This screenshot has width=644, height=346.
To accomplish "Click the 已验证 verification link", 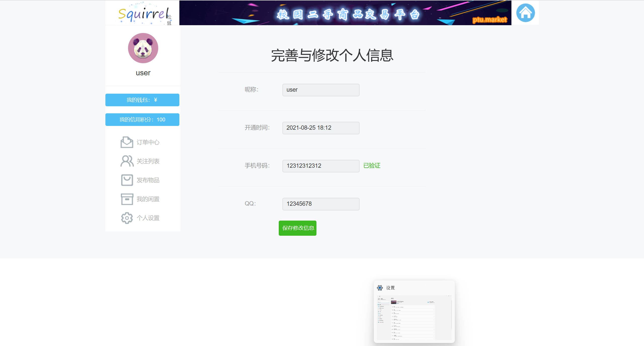I will click(x=371, y=165).
